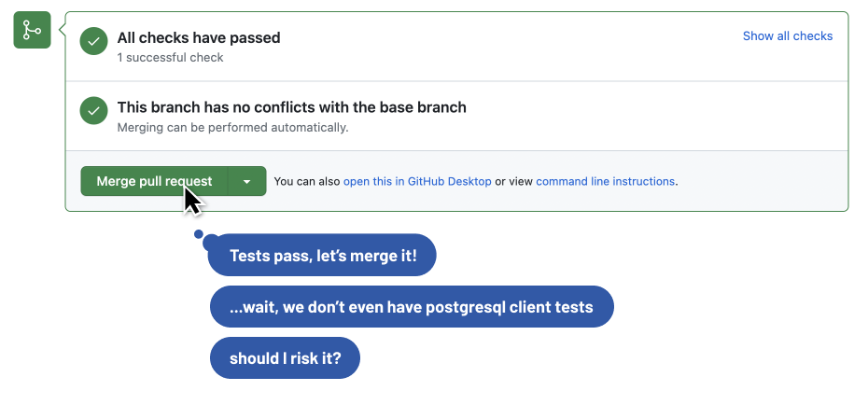Click the green git merge branch icon
The height and width of the screenshot is (405, 868).
point(32,30)
